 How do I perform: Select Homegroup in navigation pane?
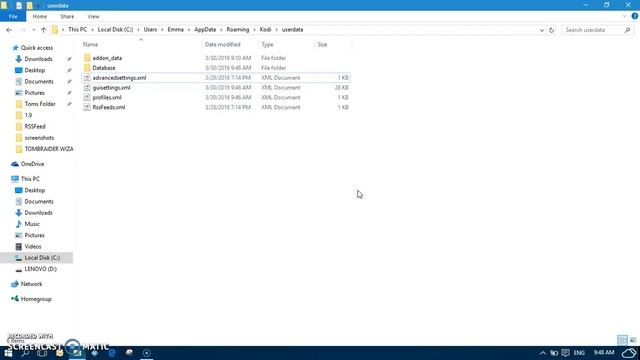36,299
